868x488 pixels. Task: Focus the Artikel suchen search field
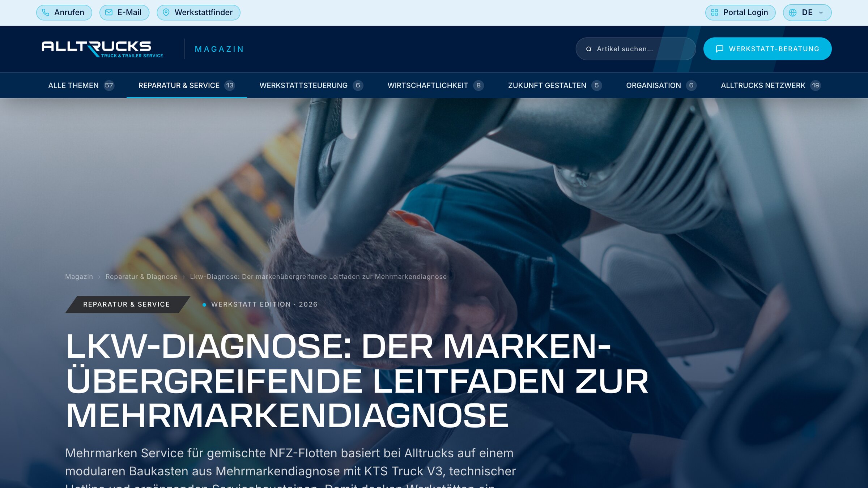(635, 49)
